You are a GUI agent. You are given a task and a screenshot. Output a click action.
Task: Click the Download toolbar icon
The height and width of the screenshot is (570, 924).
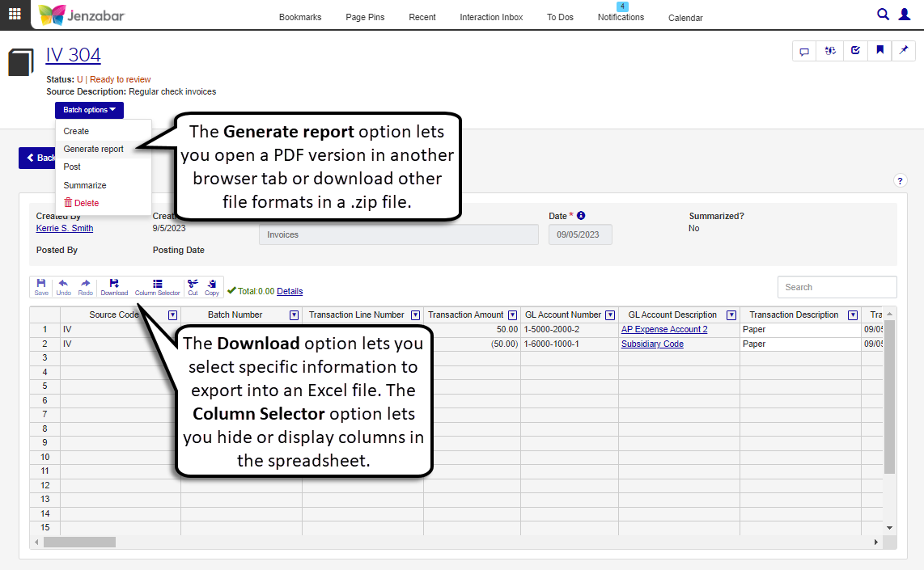[x=114, y=287]
